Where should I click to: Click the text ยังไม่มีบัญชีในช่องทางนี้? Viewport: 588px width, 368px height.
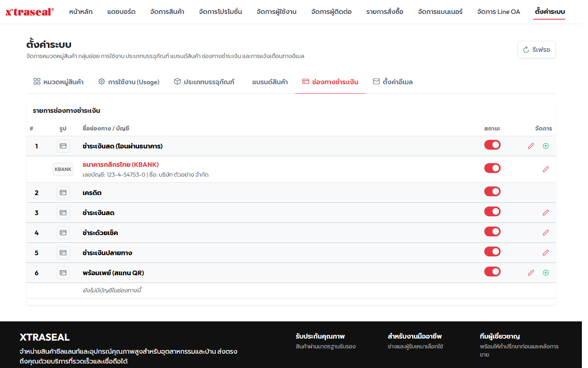pos(112,290)
